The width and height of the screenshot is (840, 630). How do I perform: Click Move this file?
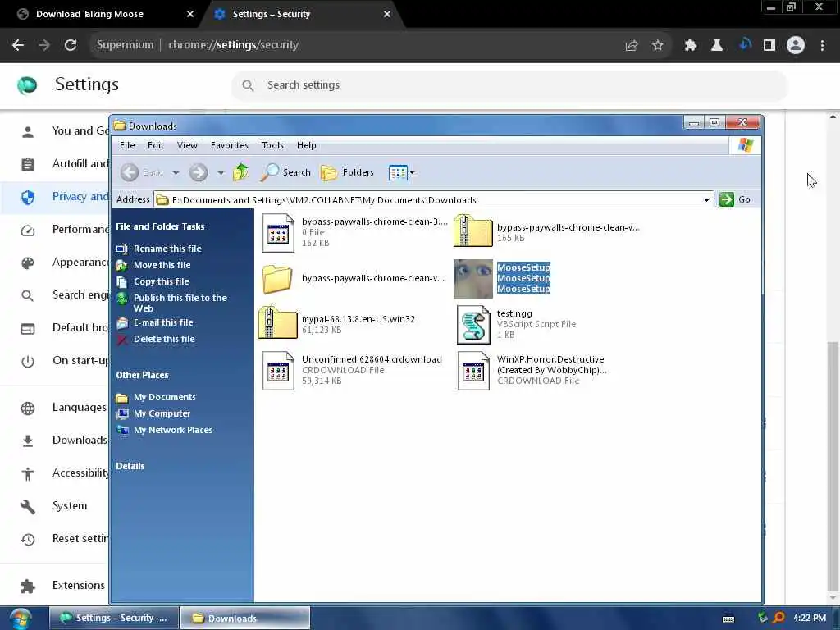click(x=162, y=265)
